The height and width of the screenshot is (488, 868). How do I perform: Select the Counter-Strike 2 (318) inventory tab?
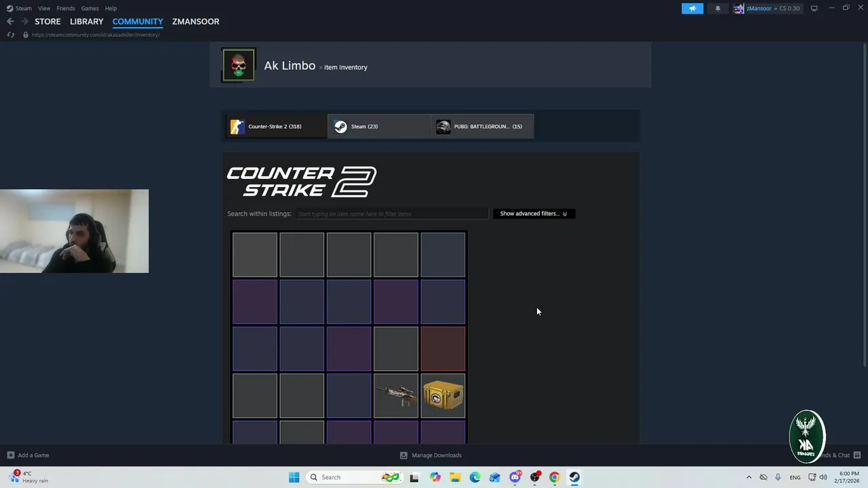click(275, 127)
